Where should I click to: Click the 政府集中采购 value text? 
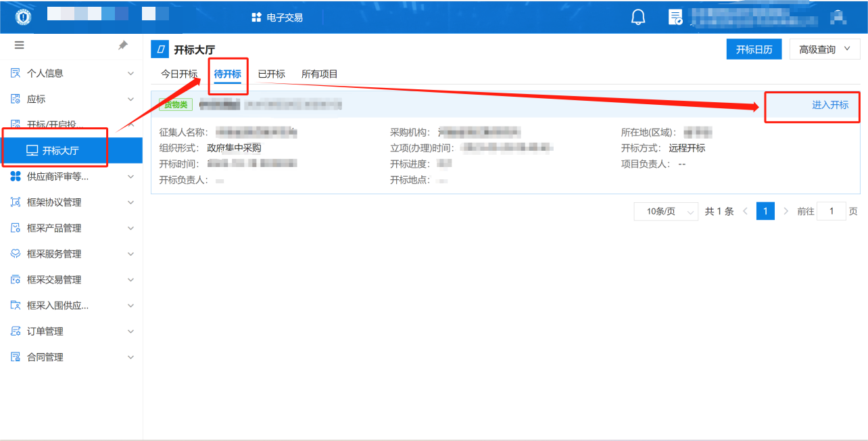click(x=234, y=148)
